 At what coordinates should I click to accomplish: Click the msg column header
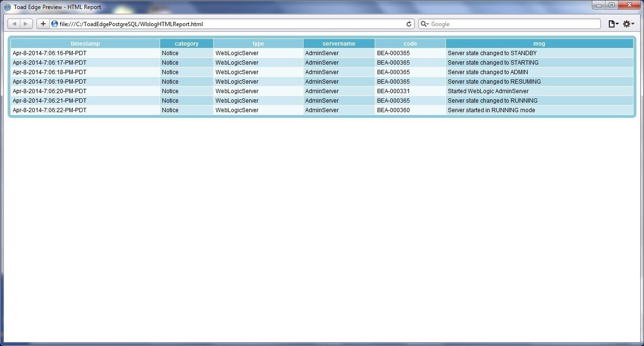point(540,44)
